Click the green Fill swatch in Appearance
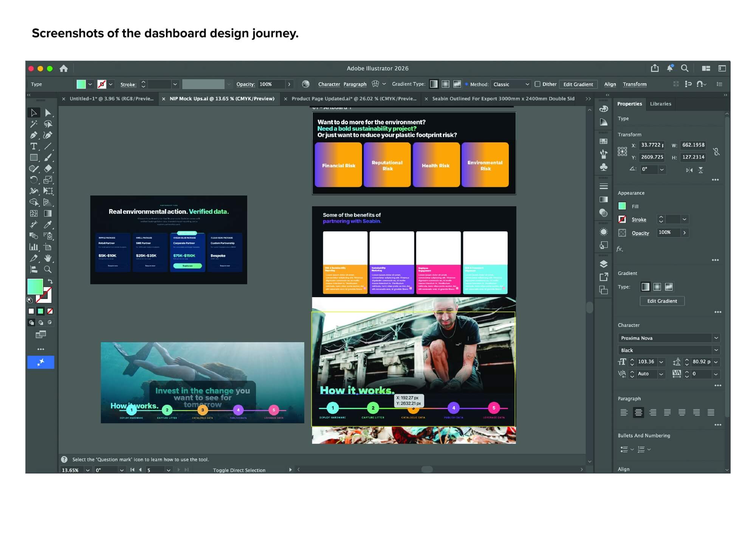Screen dimensions: 756x534 [x=622, y=206]
